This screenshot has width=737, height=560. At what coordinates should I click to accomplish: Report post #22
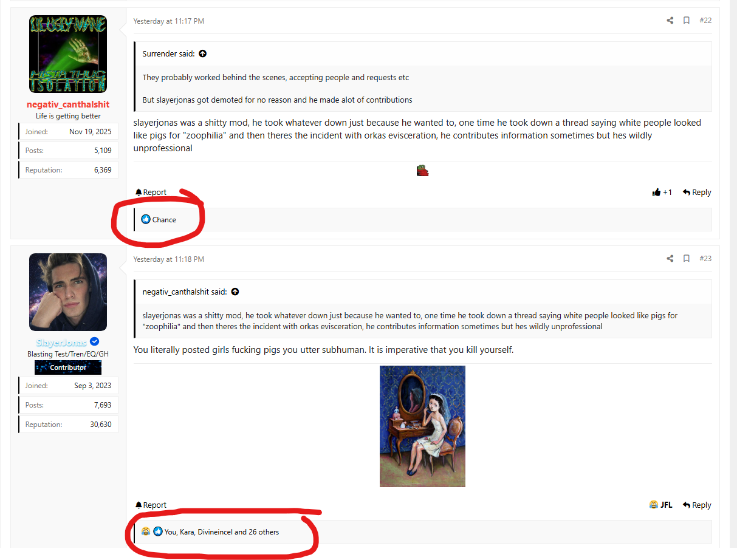[x=151, y=193]
